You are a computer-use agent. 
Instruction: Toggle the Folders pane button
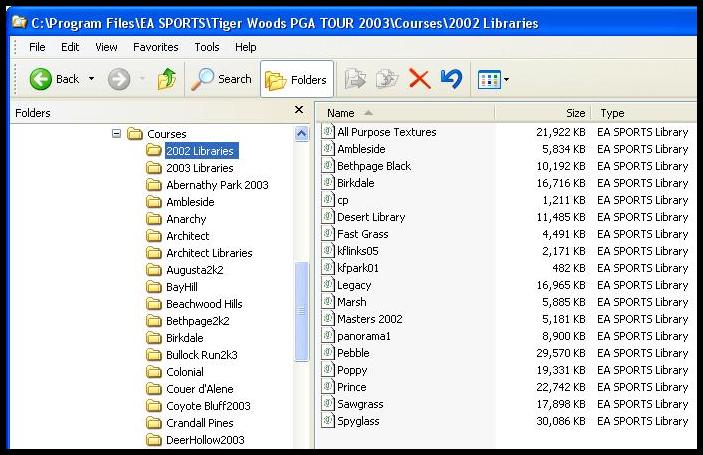(297, 79)
